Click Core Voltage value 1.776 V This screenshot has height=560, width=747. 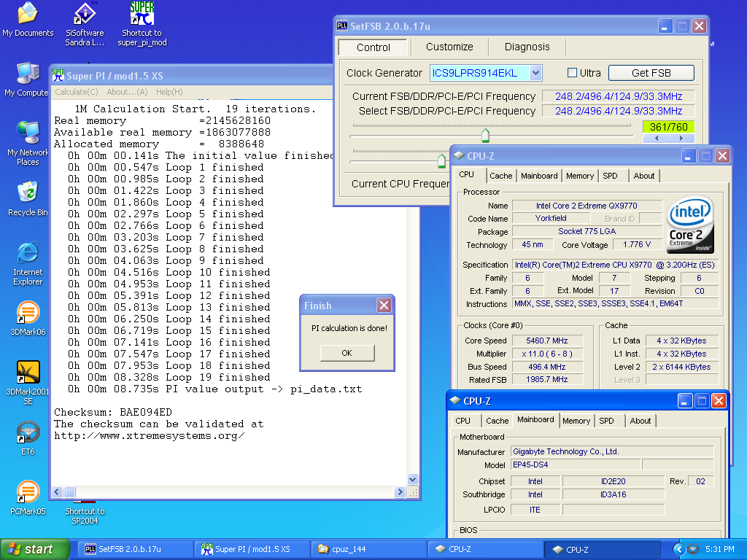(x=637, y=244)
